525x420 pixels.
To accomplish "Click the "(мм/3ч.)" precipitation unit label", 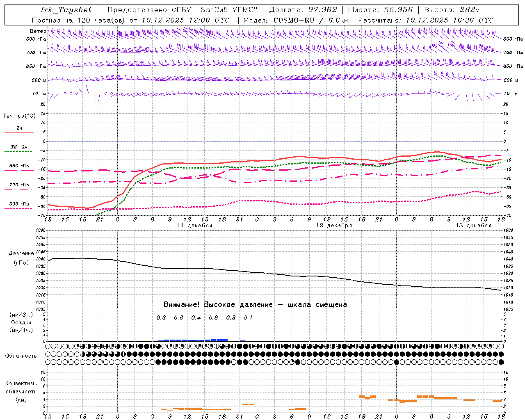I will tap(21, 315).
